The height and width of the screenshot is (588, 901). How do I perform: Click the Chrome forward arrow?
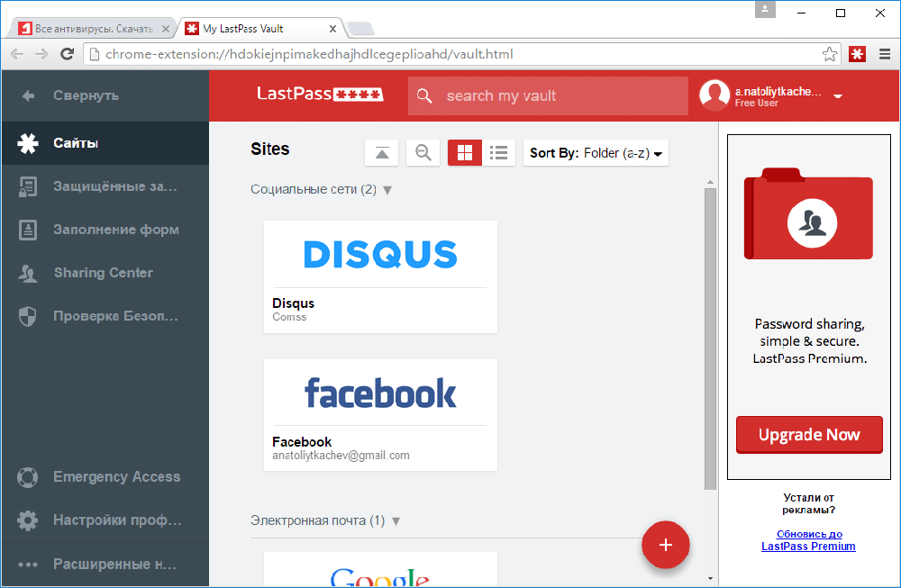[x=42, y=54]
